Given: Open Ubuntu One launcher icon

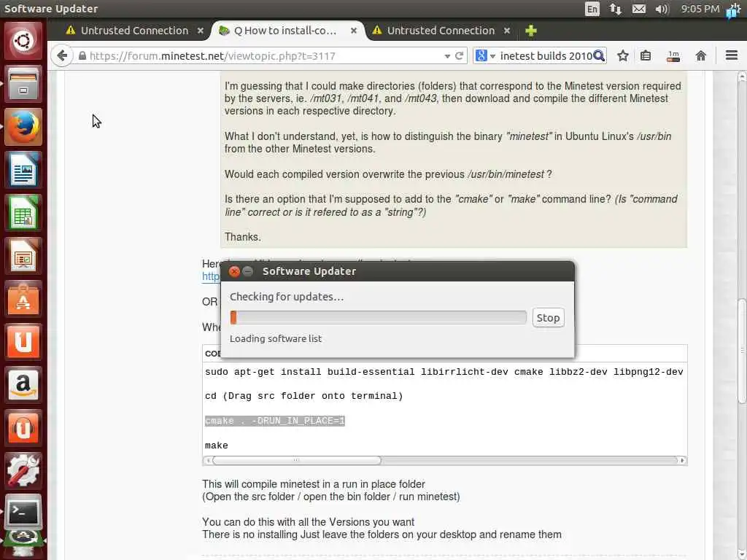Looking at the screenshot, I should click(23, 341).
